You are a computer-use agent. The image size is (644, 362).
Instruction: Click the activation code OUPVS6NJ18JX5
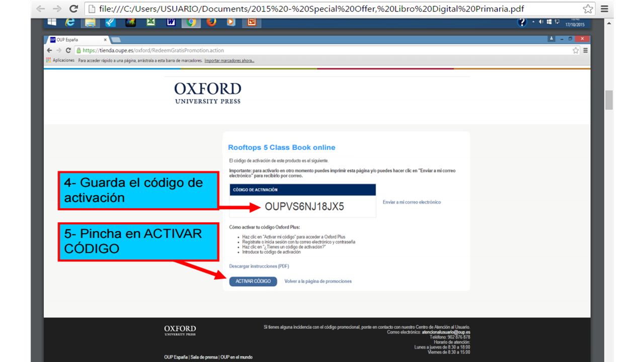304,207
